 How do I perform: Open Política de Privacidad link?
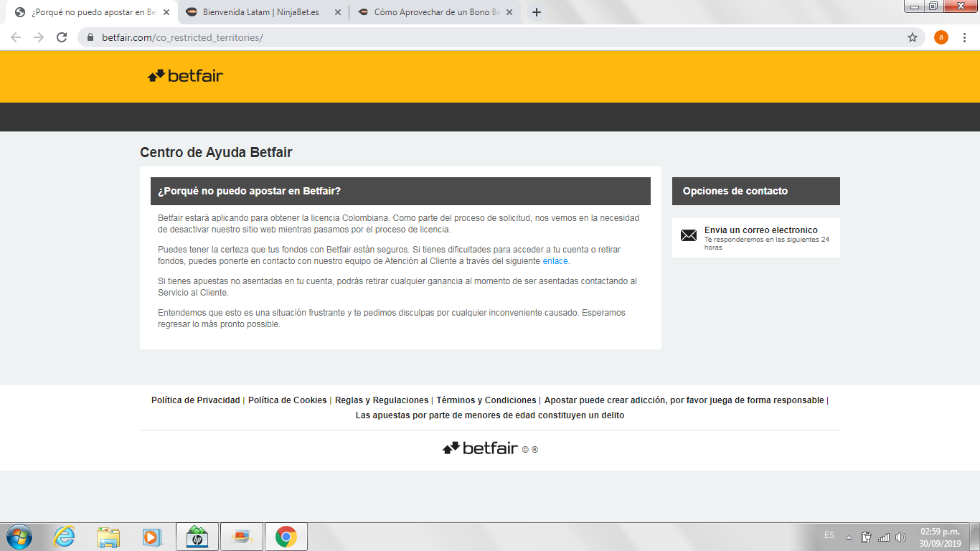tap(195, 400)
